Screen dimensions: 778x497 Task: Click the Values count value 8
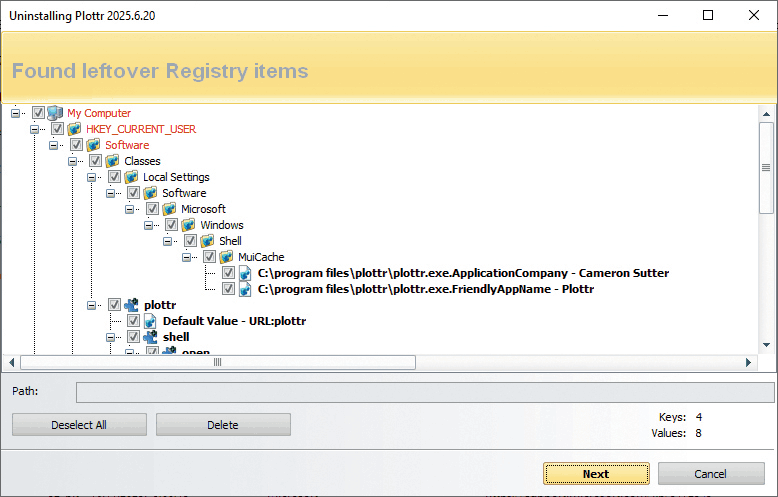(x=698, y=433)
